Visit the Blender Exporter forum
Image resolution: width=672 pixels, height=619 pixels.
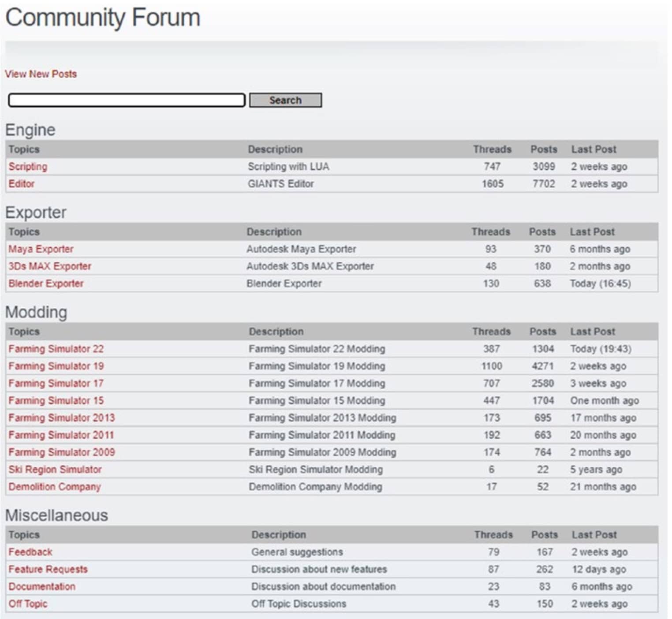46,283
